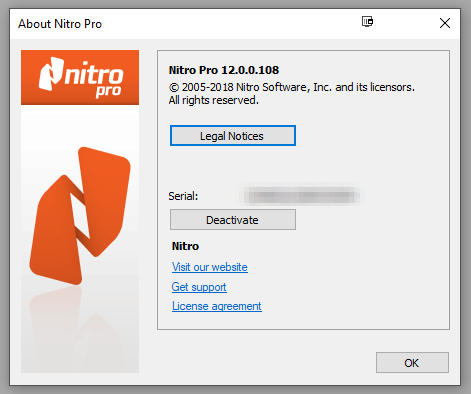
Task: Click the faded reflection of the Nitro emblem
Action: pos(78,328)
